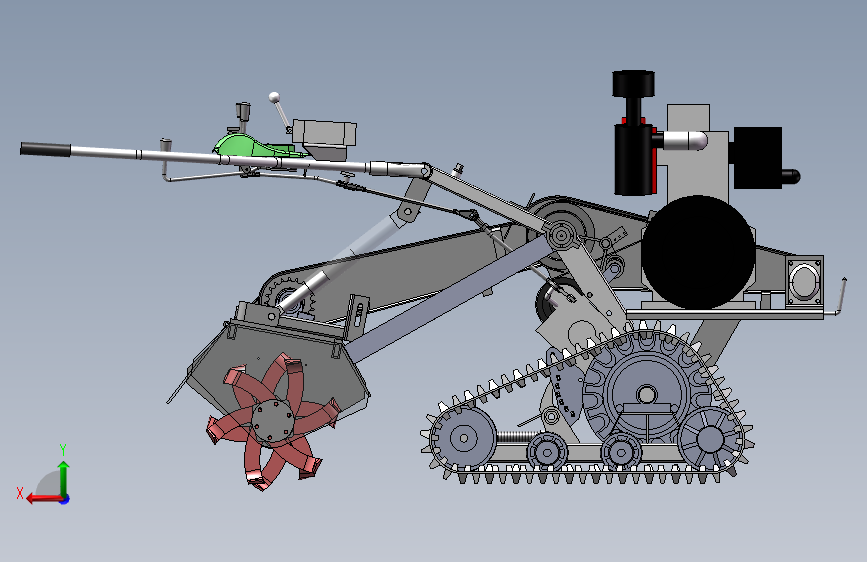Select the square lamp housing on the frame end
Viewport: 867px width, 562px height.
click(x=805, y=280)
